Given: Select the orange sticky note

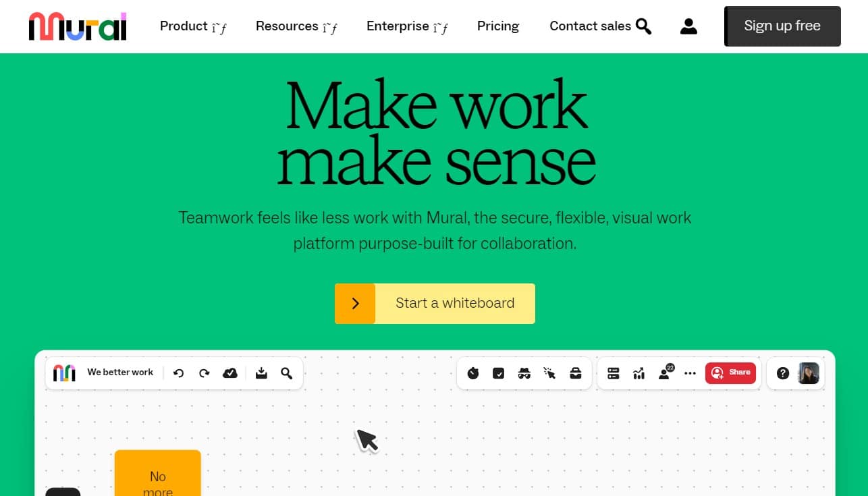Looking at the screenshot, I should [158, 474].
